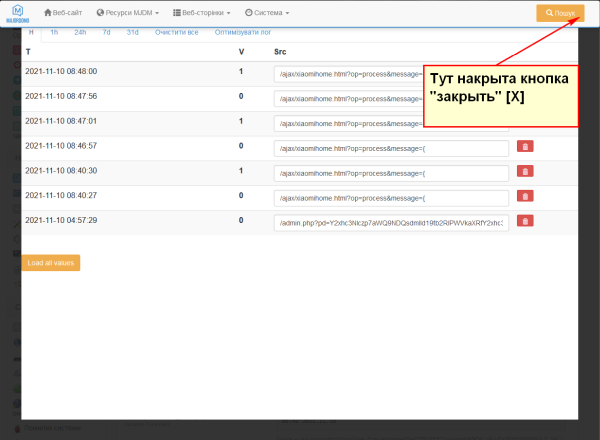The image size is (600, 440).
Task: Click the Src column header
Action: tap(280, 52)
